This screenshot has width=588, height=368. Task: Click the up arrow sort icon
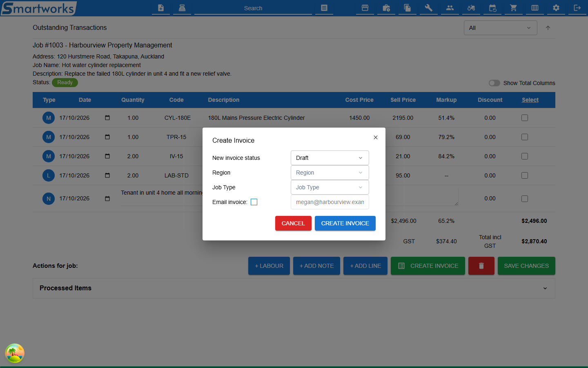pos(548,28)
